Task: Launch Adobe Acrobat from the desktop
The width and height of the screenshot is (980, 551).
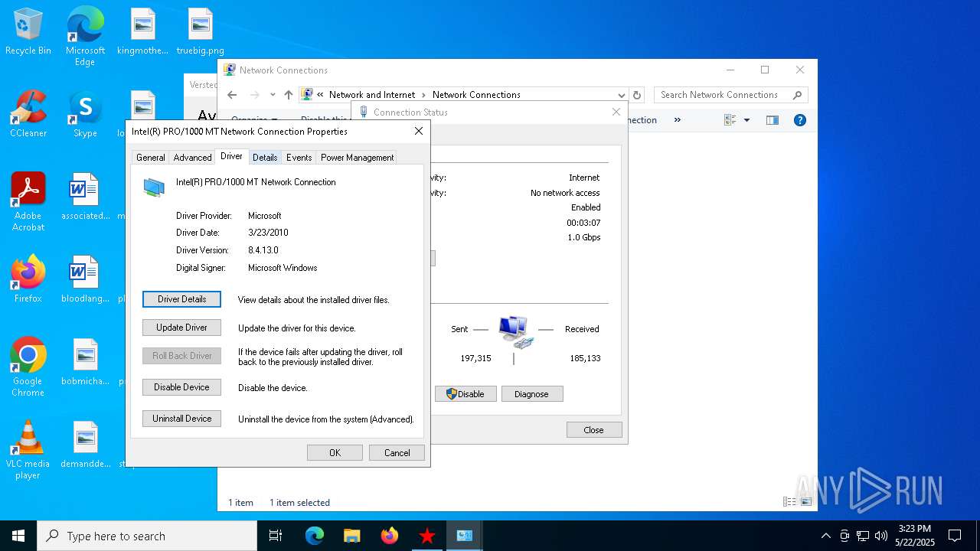Action: [28, 202]
